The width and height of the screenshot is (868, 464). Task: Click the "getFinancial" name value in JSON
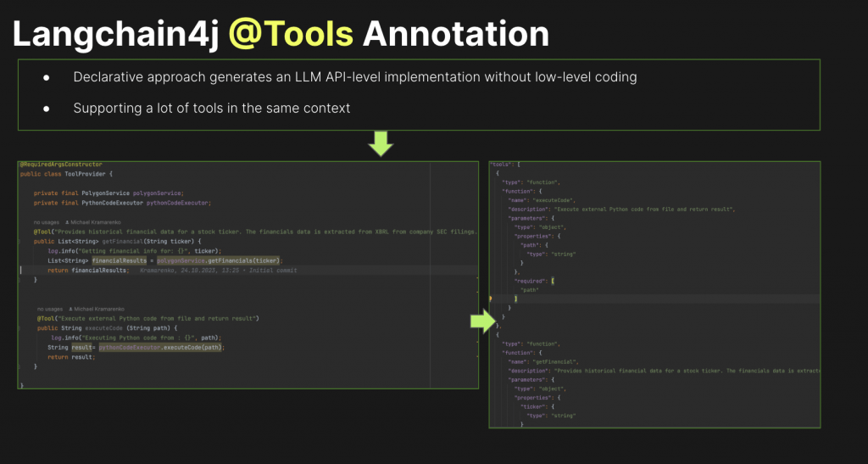(556, 361)
